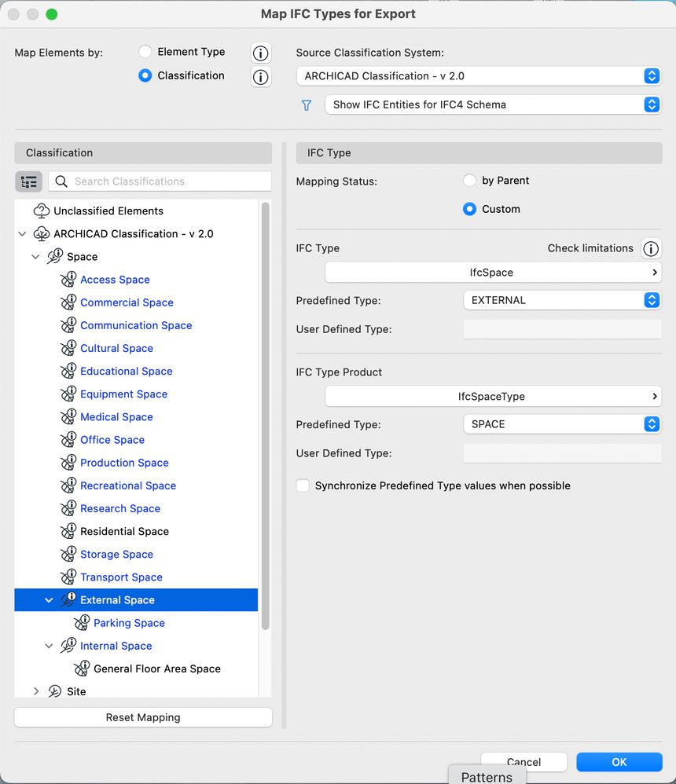676x784 pixels.
Task: Open Source Classification System dropdown
Action: coord(479,76)
